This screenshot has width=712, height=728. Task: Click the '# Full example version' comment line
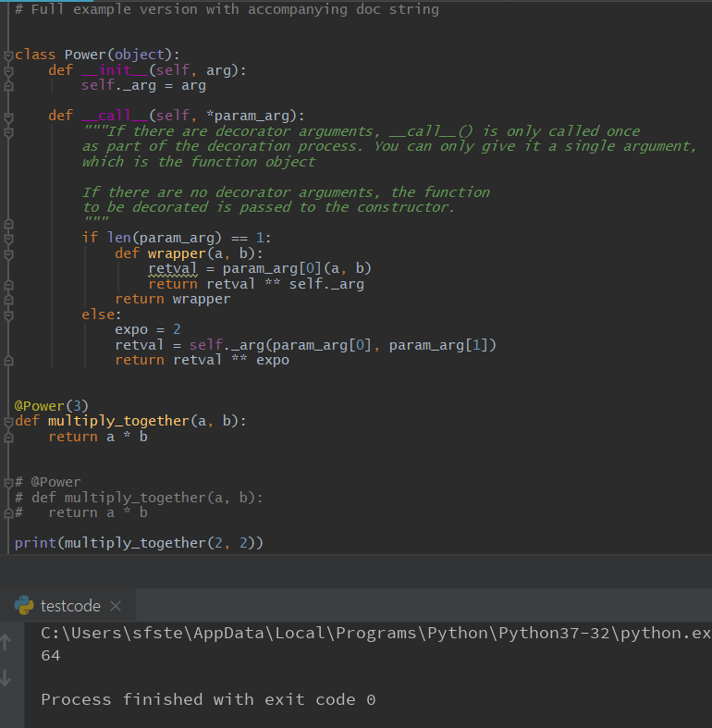(x=227, y=9)
